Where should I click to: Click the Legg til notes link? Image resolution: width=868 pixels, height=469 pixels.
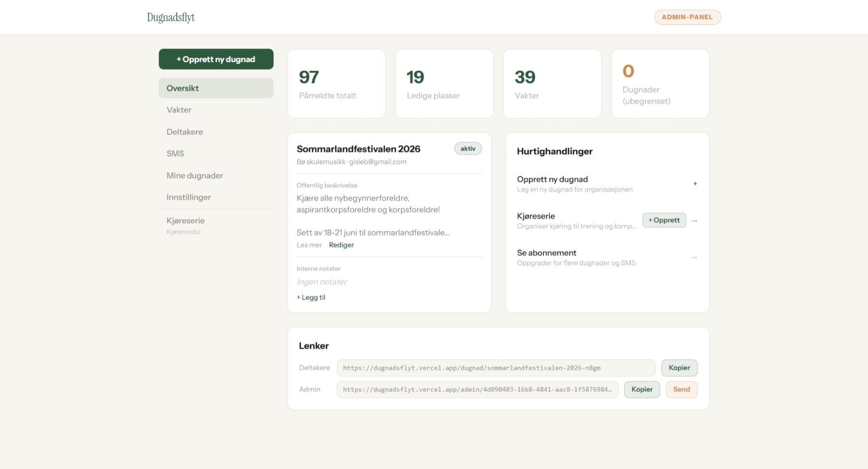point(311,298)
